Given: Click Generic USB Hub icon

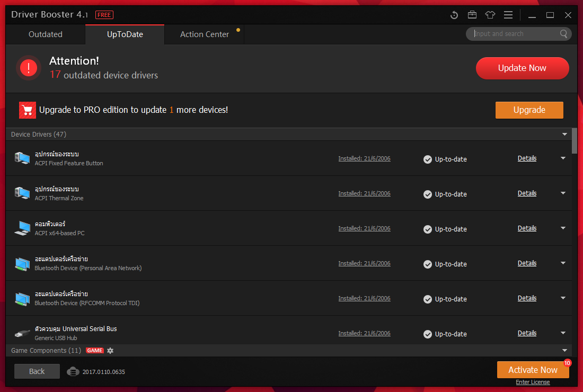Looking at the screenshot, I should click(22, 333).
